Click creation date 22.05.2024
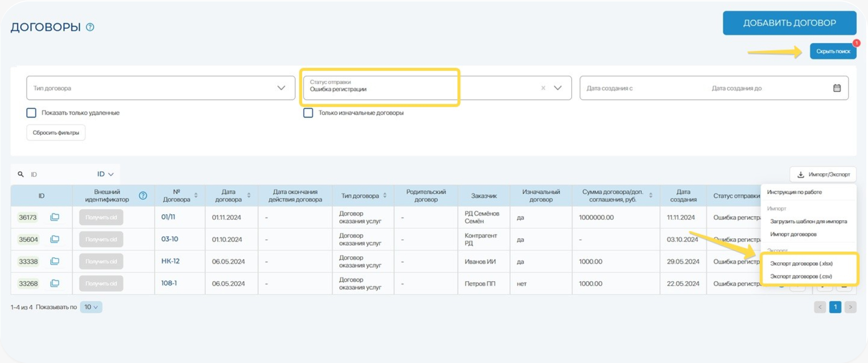Screen dimensions: 868x363 [683, 283]
